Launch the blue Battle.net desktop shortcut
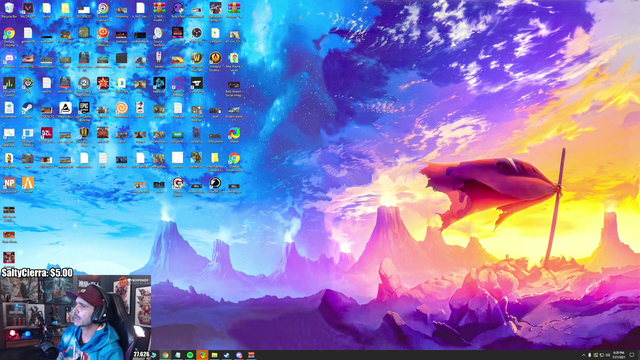 click(x=159, y=83)
